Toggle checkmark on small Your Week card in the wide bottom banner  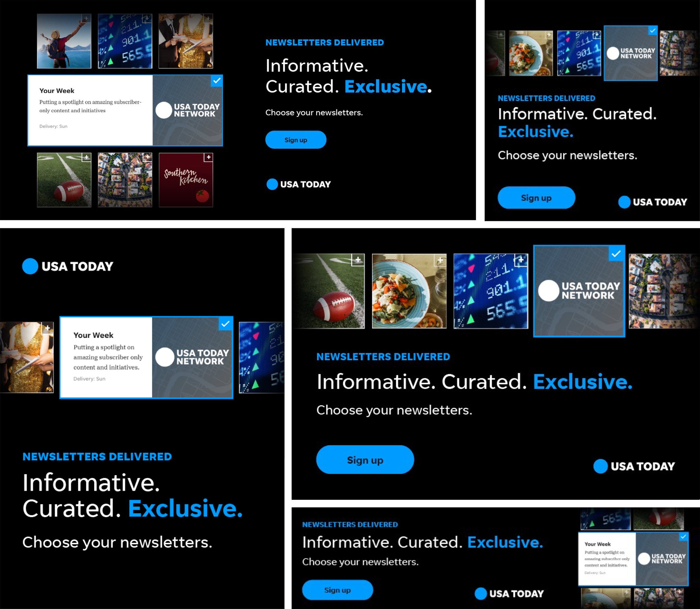coord(683,536)
